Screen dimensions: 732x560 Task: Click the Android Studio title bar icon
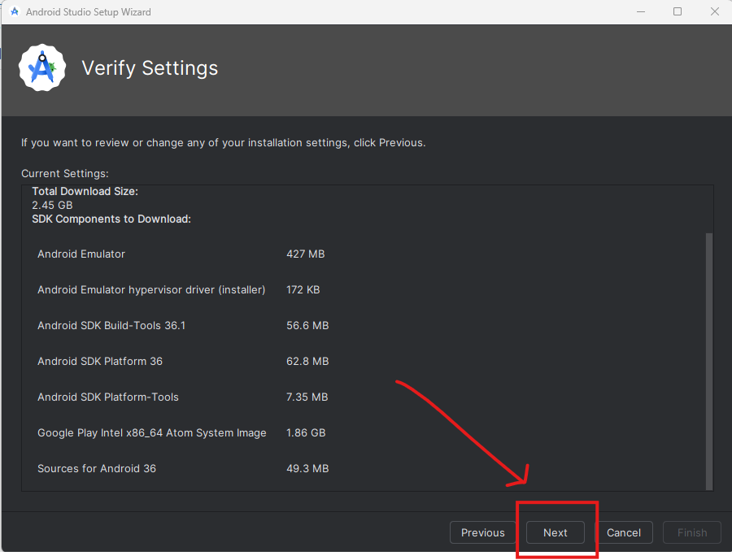(14, 12)
